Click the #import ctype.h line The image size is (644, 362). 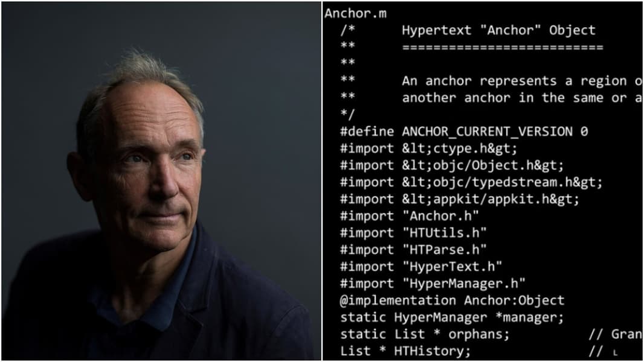[428, 148]
